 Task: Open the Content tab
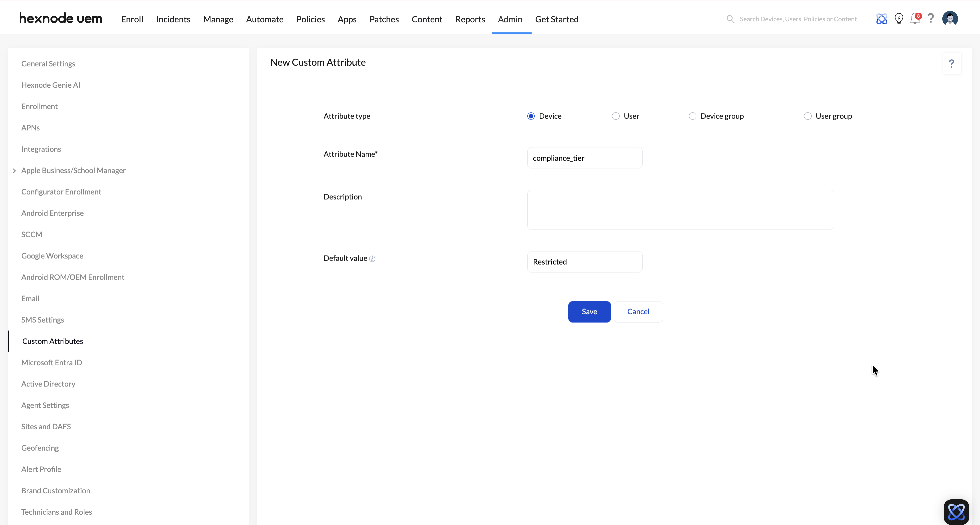click(x=427, y=19)
